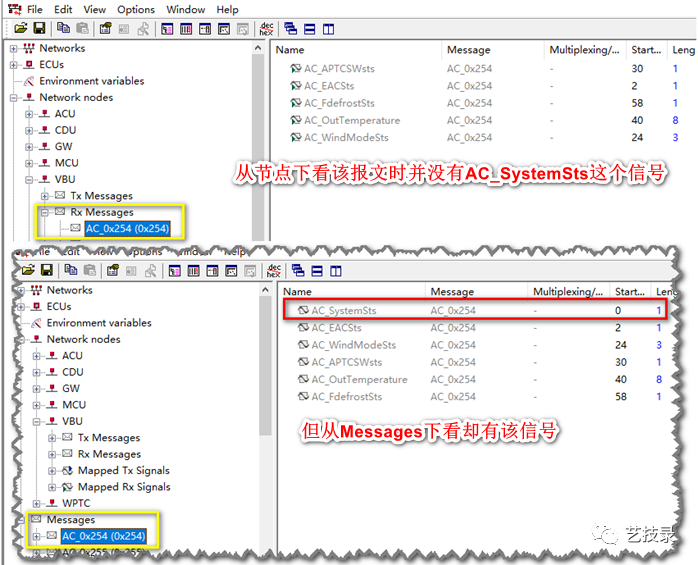Select AC_OutTemperature row in upper list

(483, 120)
